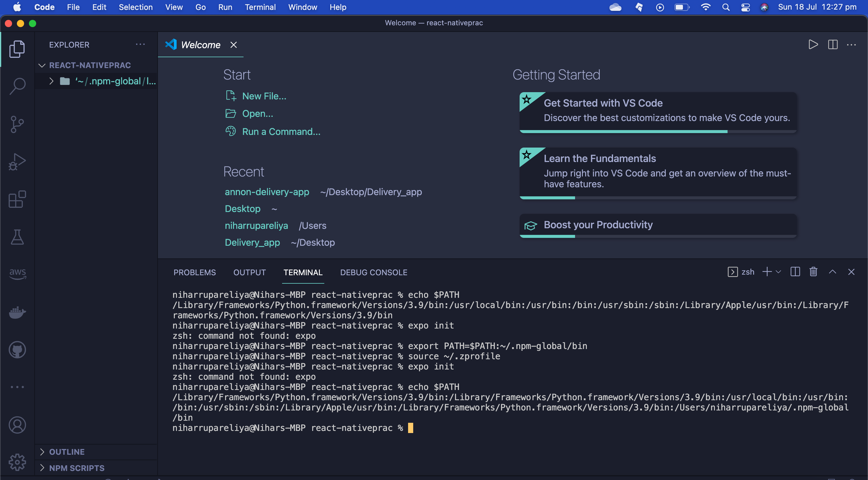868x480 pixels.
Task: Open macOS Spotlight search
Action: (x=726, y=7)
